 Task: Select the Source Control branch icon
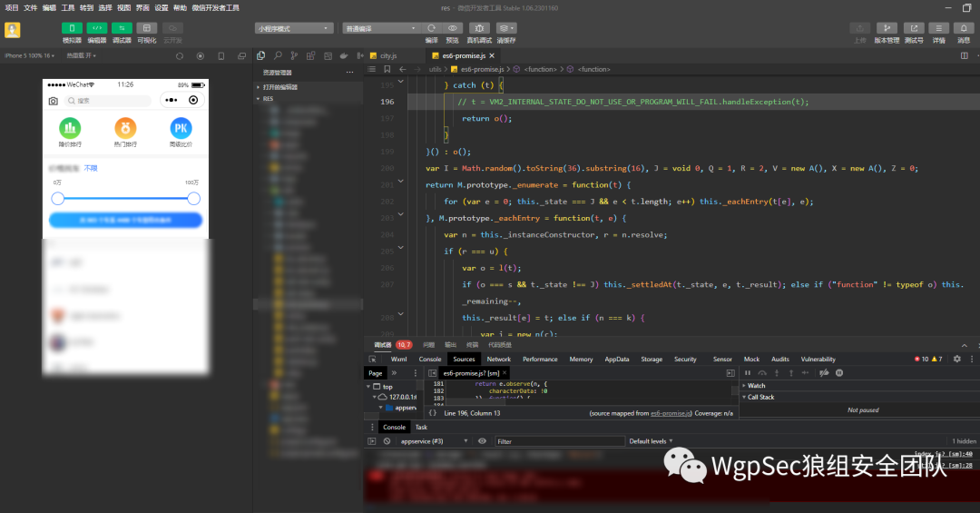click(x=294, y=55)
